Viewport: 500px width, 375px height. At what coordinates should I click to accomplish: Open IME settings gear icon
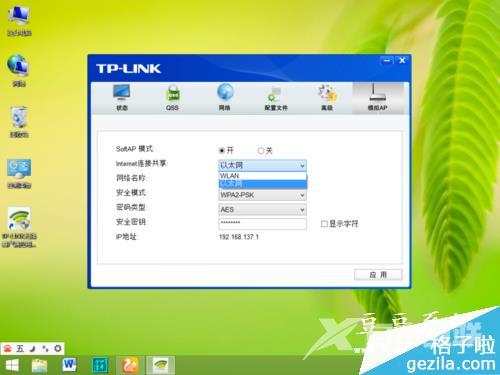58,349
